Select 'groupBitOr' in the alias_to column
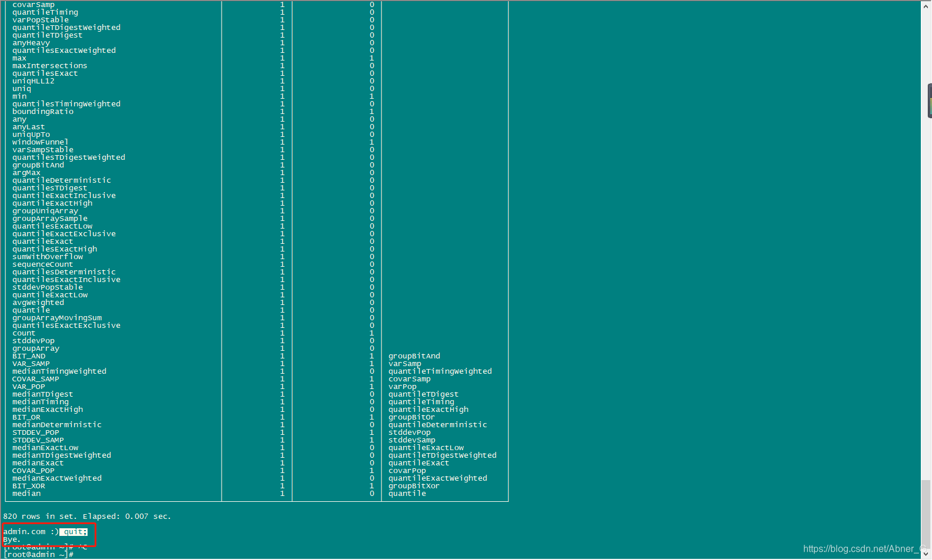This screenshot has width=932, height=560. click(x=412, y=417)
